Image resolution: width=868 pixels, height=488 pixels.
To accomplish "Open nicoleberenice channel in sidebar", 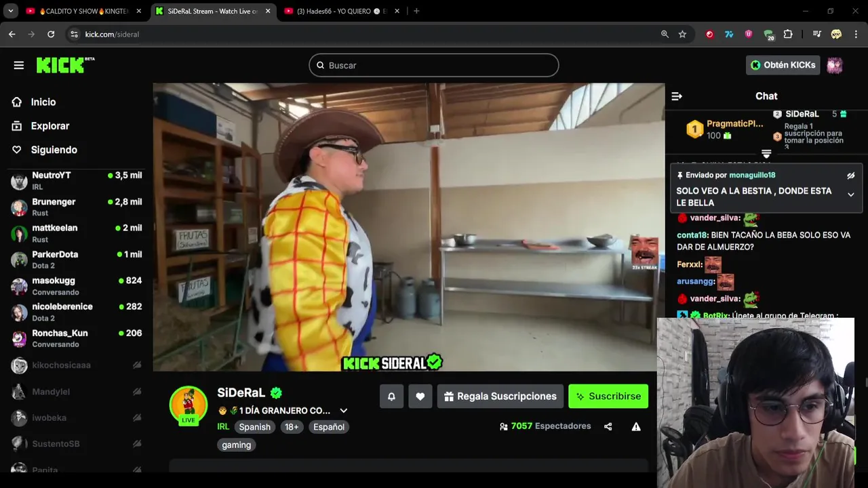I will tap(77, 312).
